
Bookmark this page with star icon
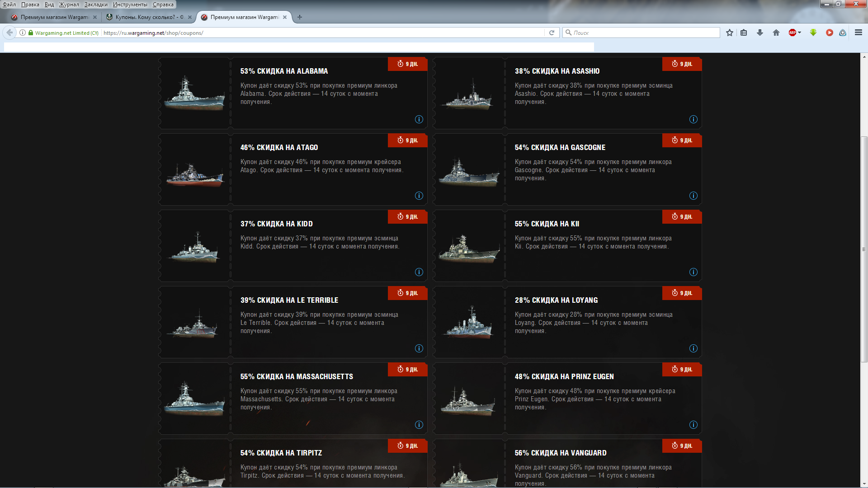coord(730,33)
